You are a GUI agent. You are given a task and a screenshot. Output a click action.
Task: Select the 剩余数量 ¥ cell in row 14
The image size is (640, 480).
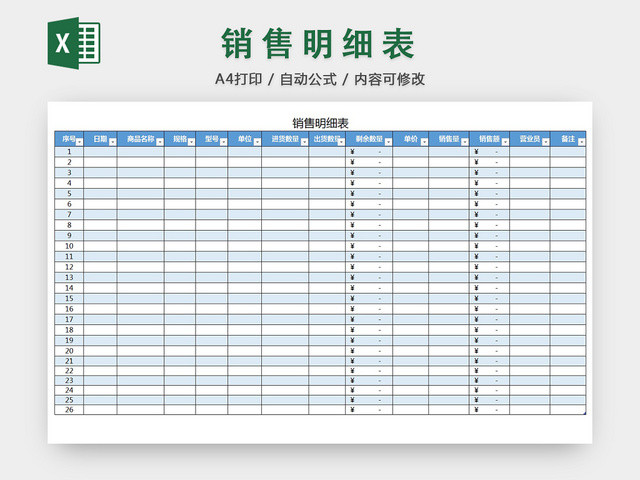(369, 288)
